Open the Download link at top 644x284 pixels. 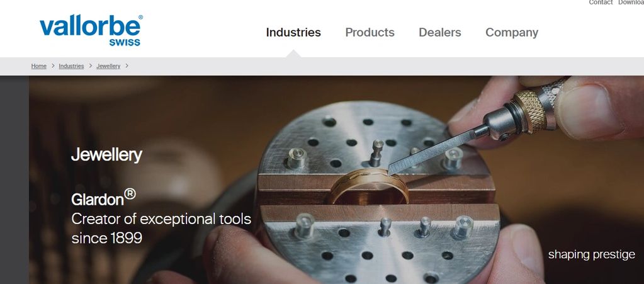point(631,3)
